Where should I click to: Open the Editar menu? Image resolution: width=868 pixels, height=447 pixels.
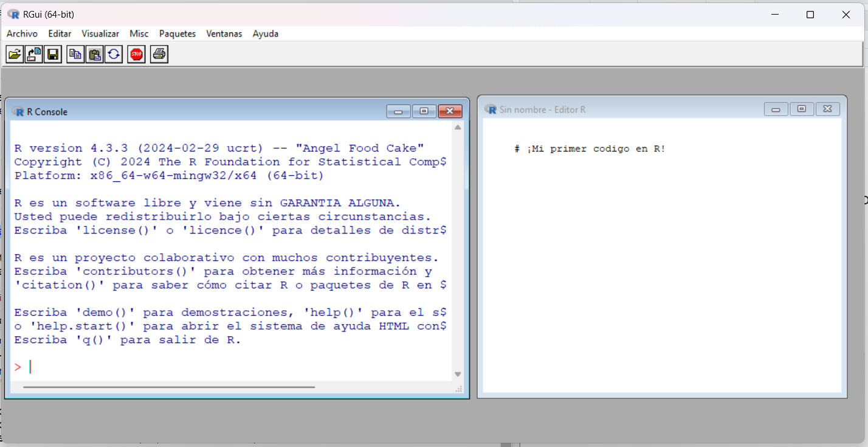60,33
